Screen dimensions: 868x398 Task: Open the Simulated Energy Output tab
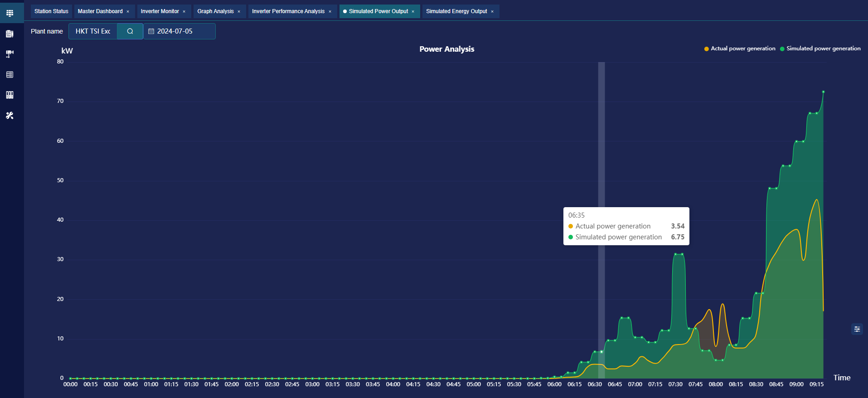456,11
